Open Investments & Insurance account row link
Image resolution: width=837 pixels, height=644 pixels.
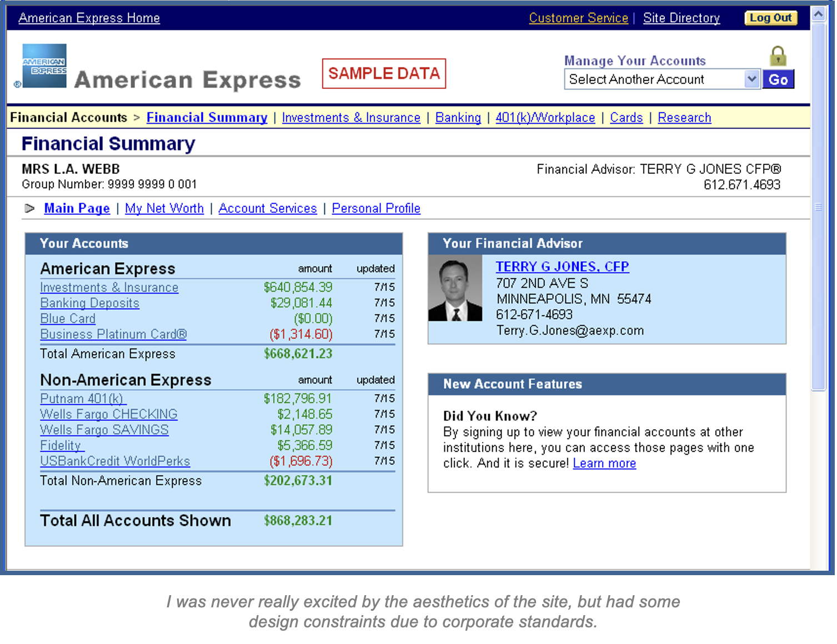(109, 288)
